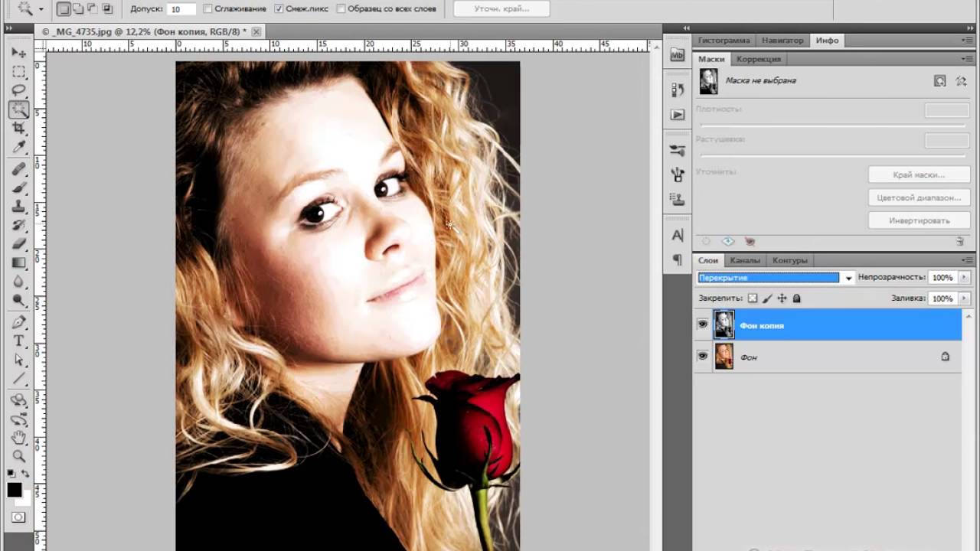Select the Blur tool
This screenshot has height=551, width=980.
[x=19, y=282]
